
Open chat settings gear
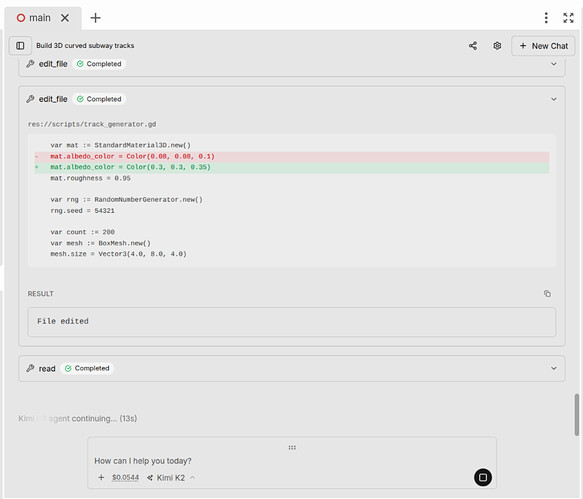click(x=497, y=46)
